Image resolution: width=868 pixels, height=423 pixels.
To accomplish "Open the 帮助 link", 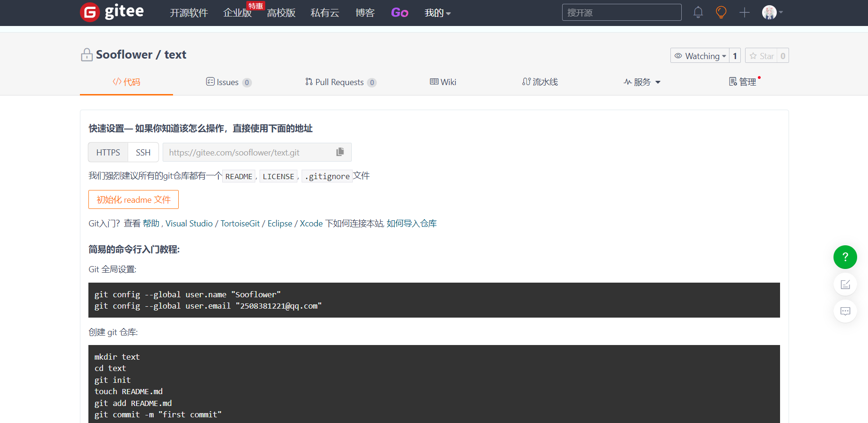I will tap(151, 223).
